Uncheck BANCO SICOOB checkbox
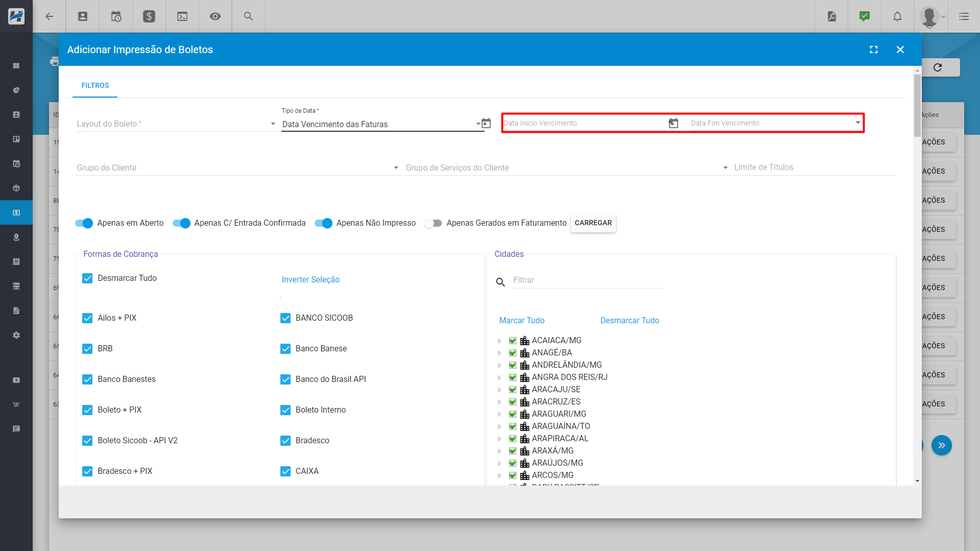 click(285, 318)
